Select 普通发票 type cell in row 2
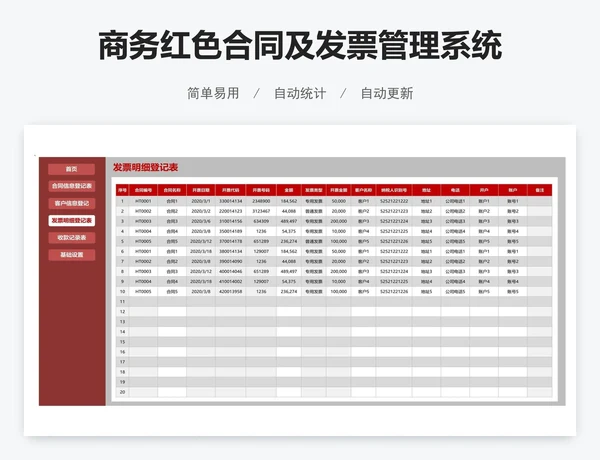 pyautogui.click(x=314, y=211)
